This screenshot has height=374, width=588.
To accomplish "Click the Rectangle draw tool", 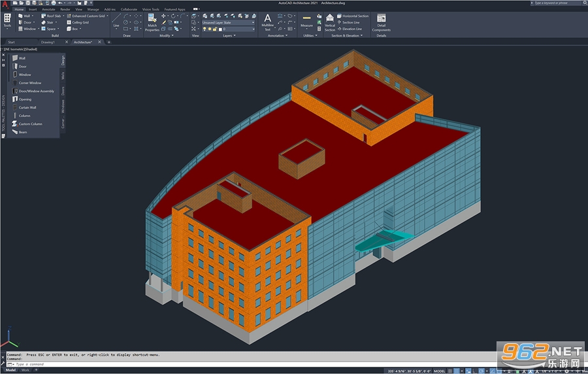I will [125, 29].
